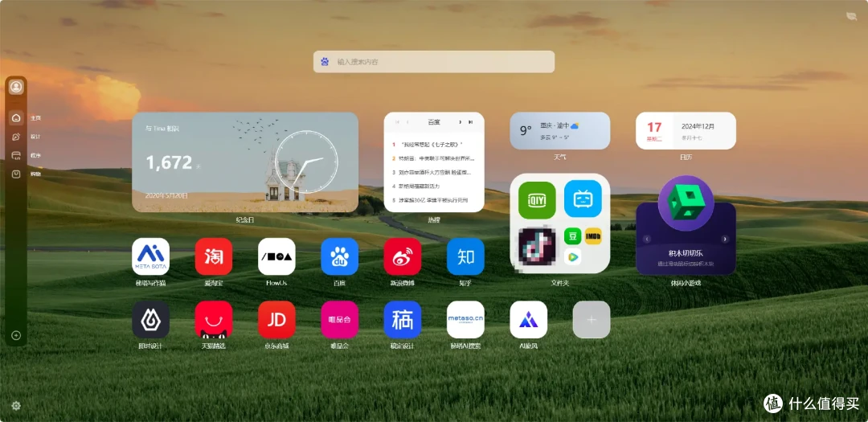Click the leaf icon in the top-right corner
The height and width of the screenshot is (422, 868).
click(x=851, y=16)
